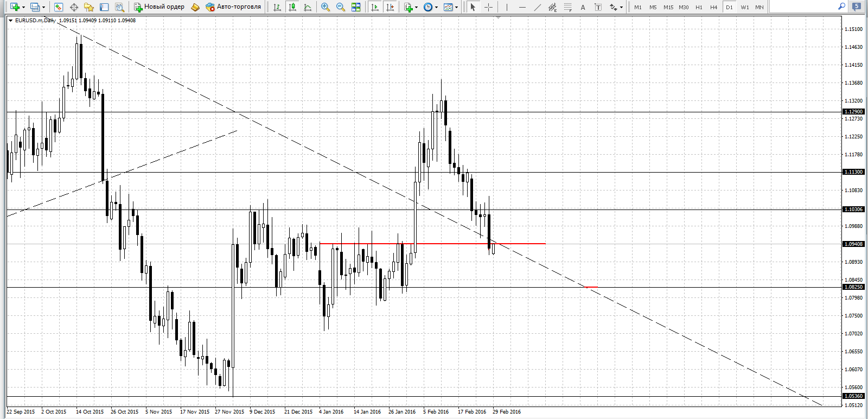Switch chart to line chart
Screen dimensions: 868x419
[308, 7]
